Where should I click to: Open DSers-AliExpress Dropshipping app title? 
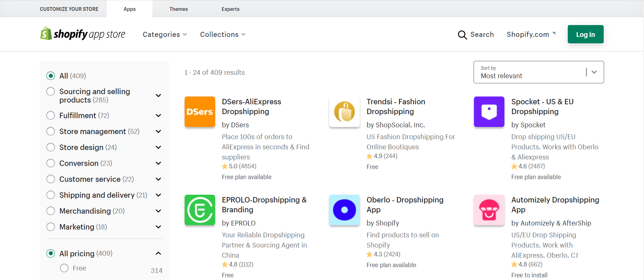pos(251,107)
